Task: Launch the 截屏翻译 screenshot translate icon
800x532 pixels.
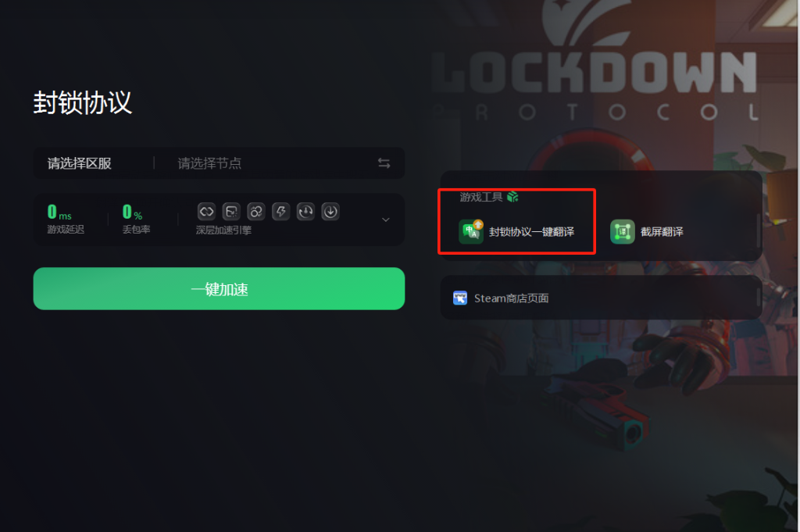Action: point(623,231)
